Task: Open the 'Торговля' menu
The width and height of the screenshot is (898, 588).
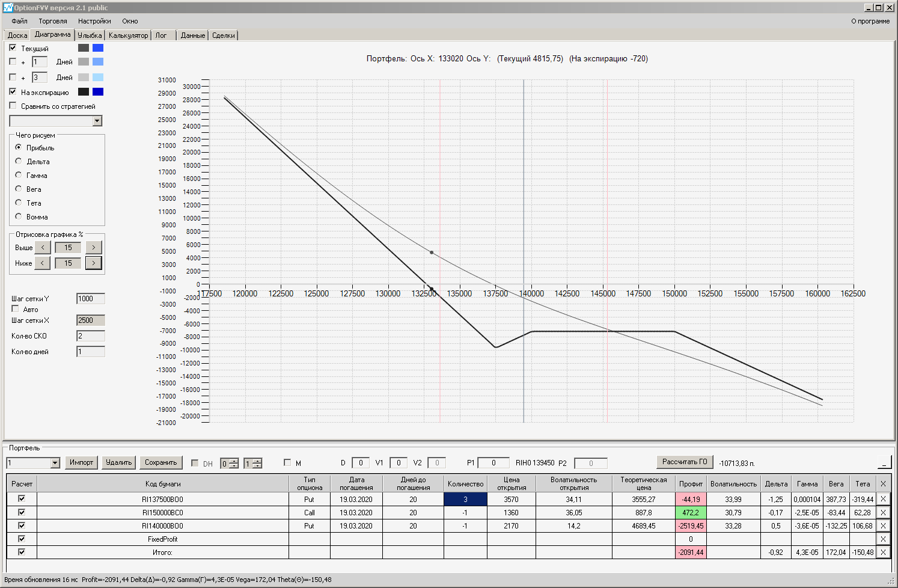Action: [x=53, y=21]
